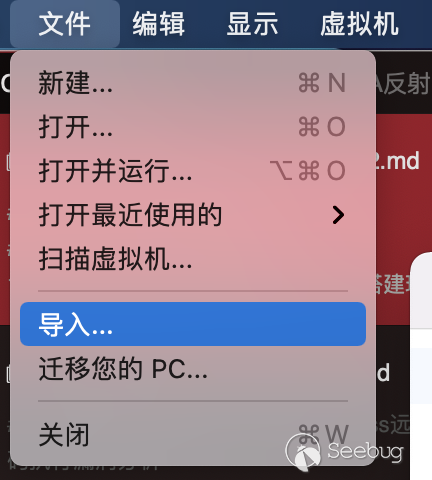Expand the 打开最近使用的 submenu

(x=193, y=215)
